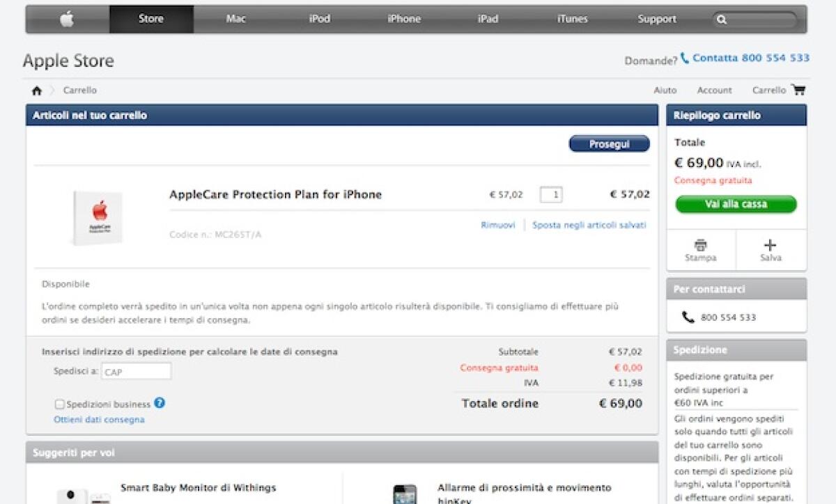
Task: Click Sposta negli articoli salvati
Action: coord(589,225)
